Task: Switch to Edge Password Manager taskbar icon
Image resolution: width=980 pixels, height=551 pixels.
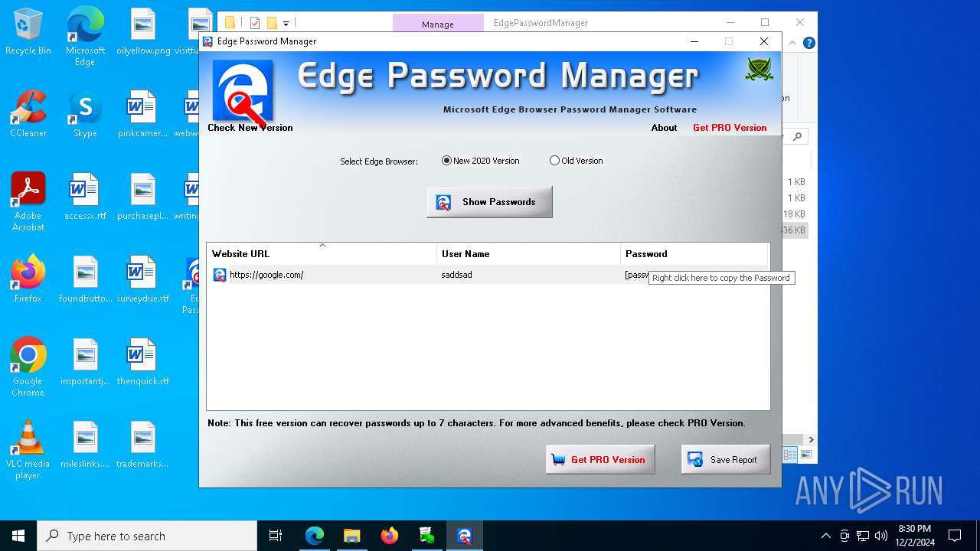Action: pos(464,536)
